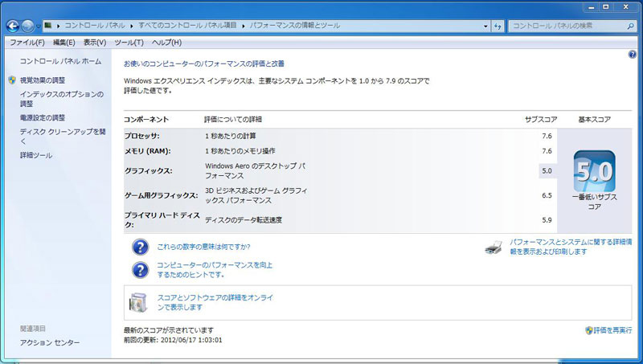Click the blue help question mark icon
Viewport: 643px width, 364px height.
point(633,55)
